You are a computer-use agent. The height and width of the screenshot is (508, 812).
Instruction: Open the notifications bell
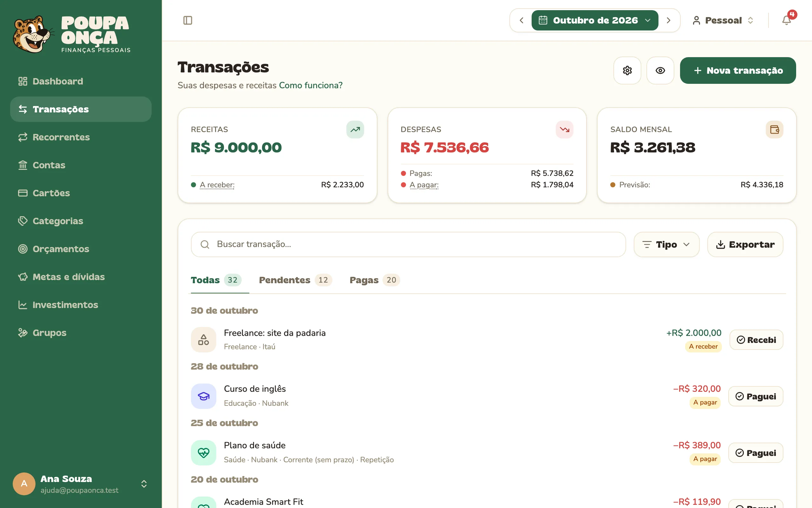[787, 21]
